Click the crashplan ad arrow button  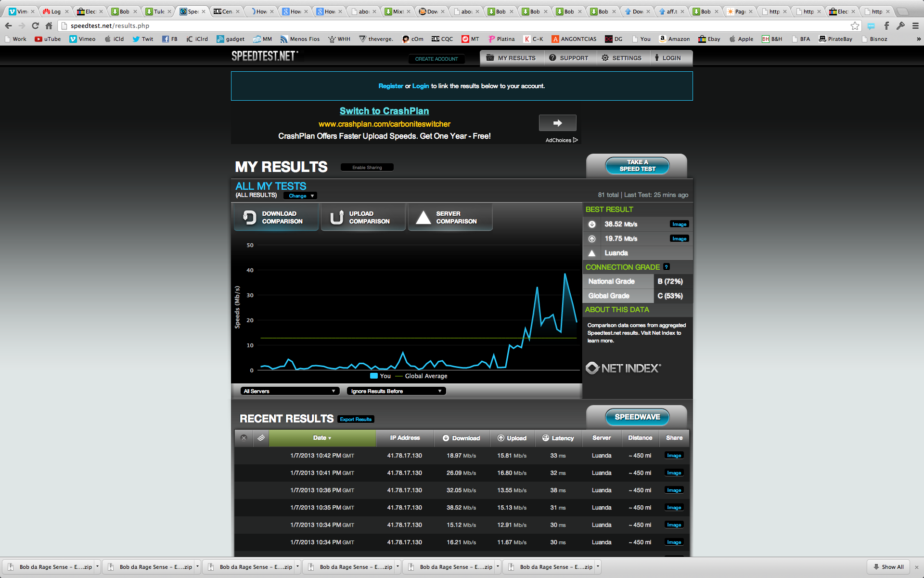(x=557, y=123)
